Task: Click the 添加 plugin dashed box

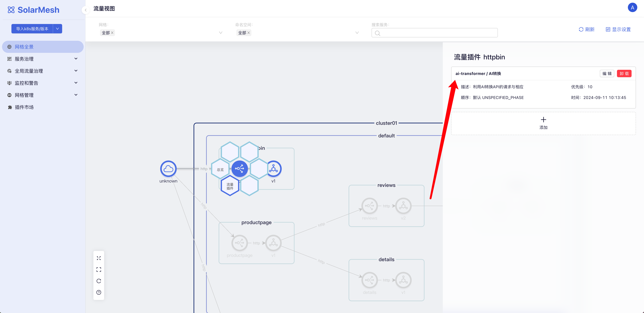Action: pos(543,123)
